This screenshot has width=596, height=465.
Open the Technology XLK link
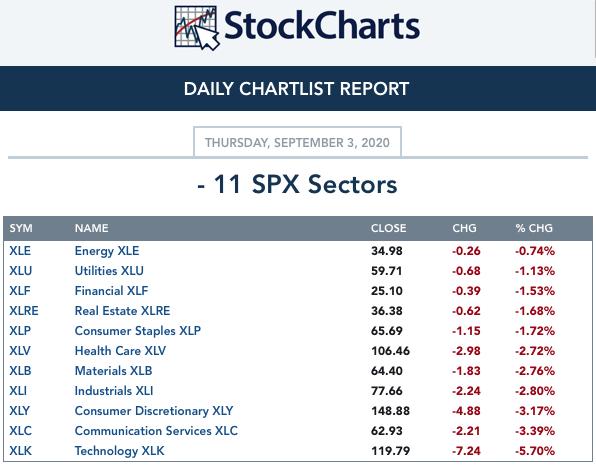coord(119,451)
